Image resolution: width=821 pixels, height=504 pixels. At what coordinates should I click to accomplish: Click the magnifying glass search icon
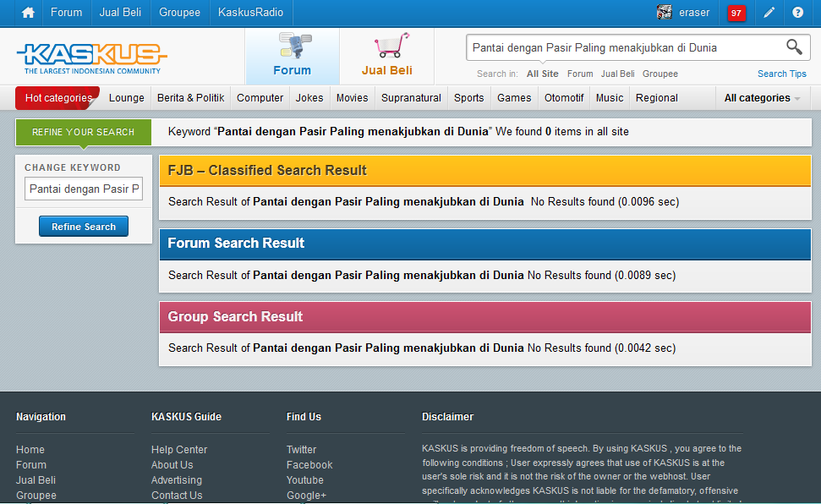[x=794, y=47]
